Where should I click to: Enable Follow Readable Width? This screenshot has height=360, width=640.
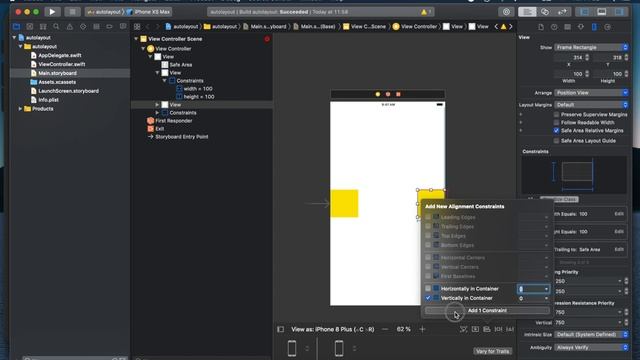tap(556, 122)
